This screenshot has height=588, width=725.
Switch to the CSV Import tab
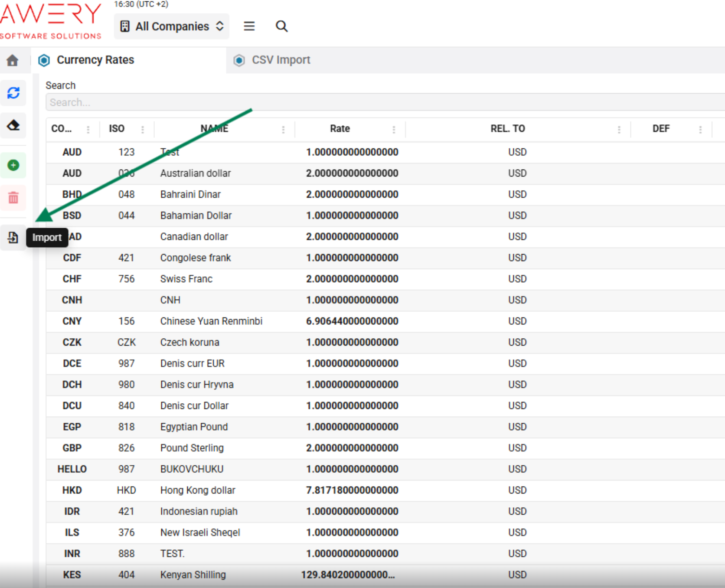pyautogui.click(x=281, y=60)
